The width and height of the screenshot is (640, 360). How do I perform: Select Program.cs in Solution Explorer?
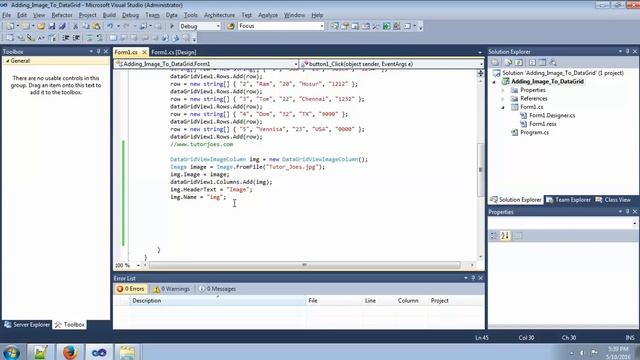click(x=534, y=133)
